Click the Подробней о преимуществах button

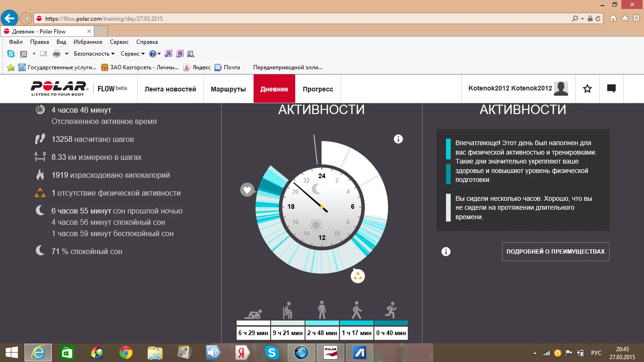click(555, 252)
